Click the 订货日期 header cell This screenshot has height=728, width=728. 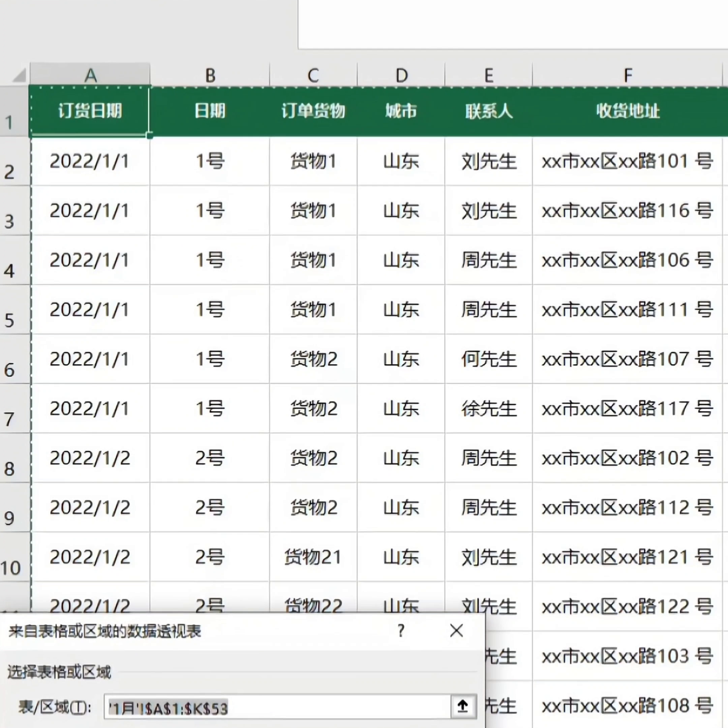(90, 111)
